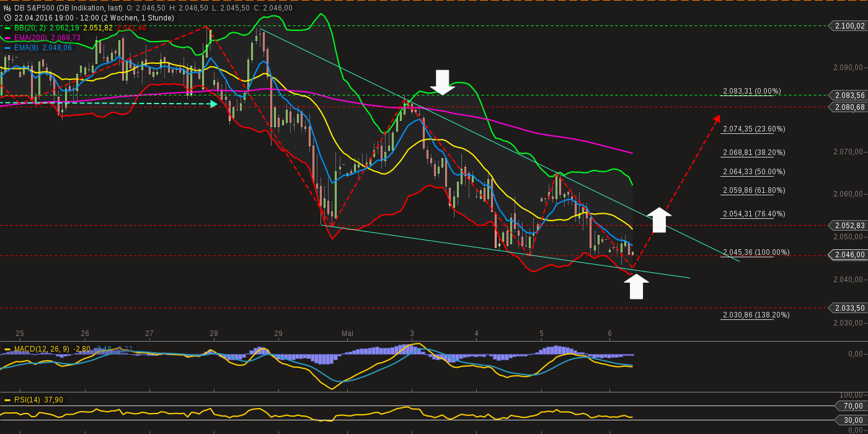Click the lower Bollinger value 2.041,46
868x434 pixels.
131,28
